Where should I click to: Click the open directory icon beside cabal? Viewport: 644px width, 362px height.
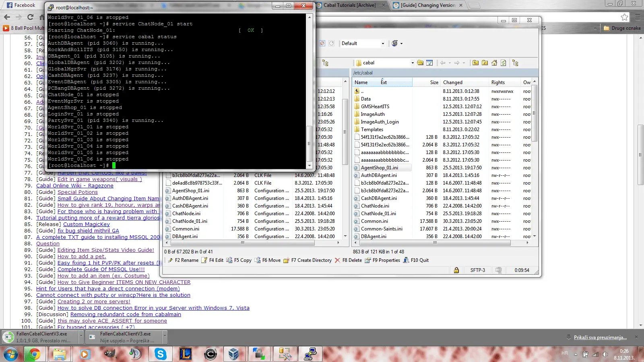click(420, 63)
